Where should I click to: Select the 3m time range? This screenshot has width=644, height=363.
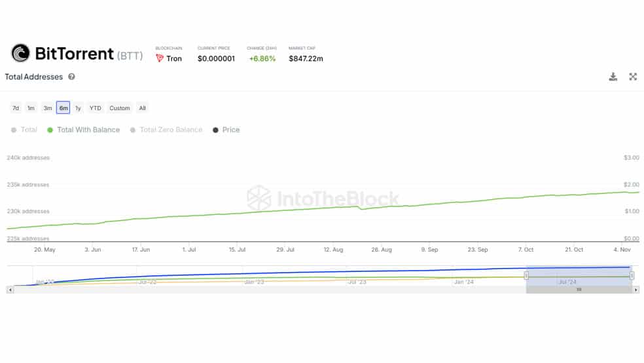pos(48,108)
